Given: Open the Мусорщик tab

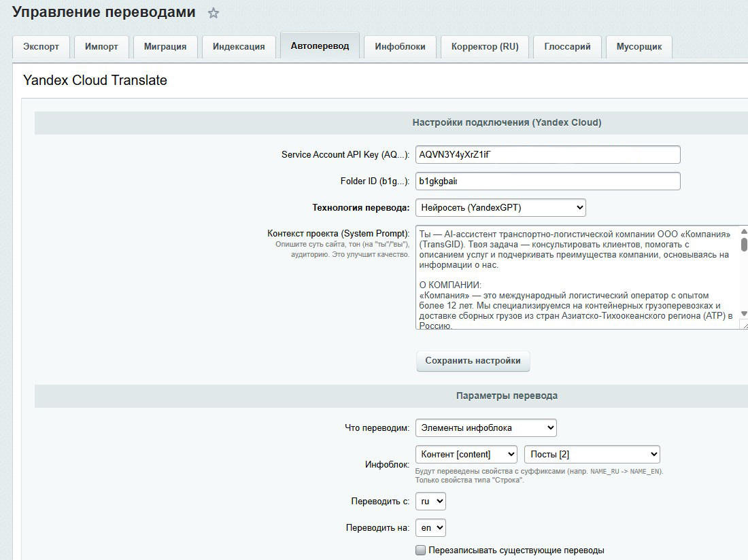Looking at the screenshot, I should [639, 47].
